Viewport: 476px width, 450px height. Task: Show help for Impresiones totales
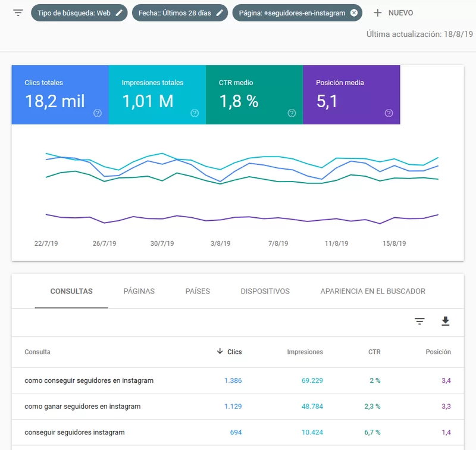[195, 113]
